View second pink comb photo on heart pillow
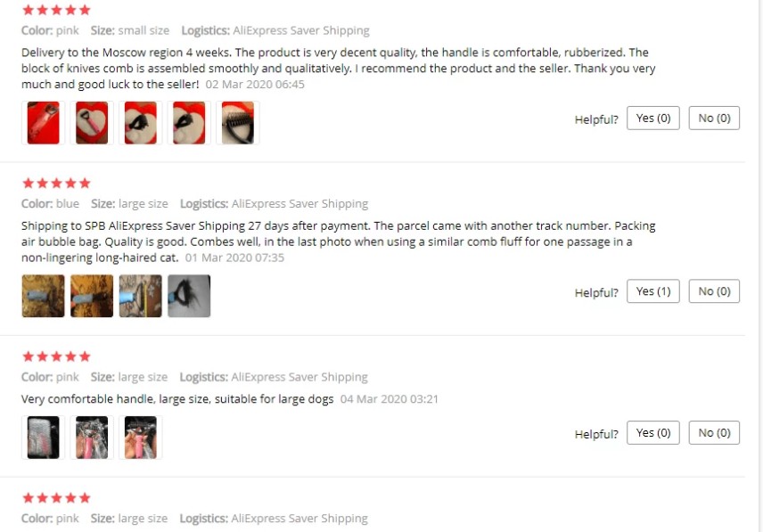 coord(92,123)
